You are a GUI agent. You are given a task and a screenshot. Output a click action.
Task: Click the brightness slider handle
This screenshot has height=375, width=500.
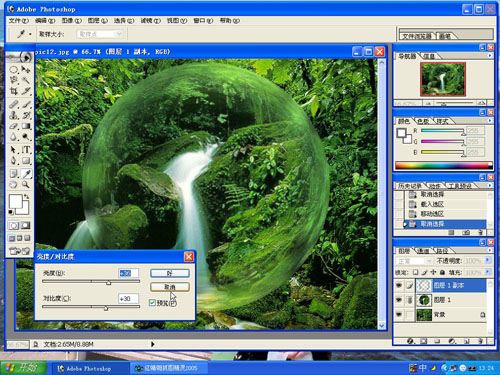(109, 283)
